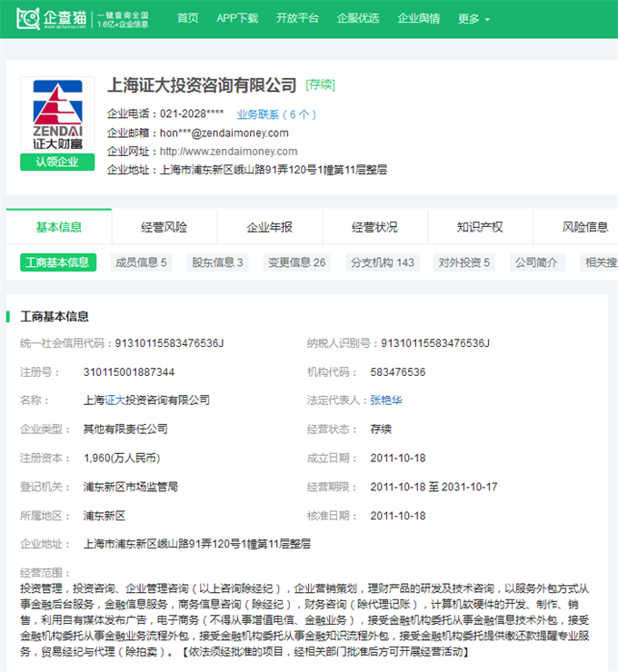Show 分支机构 143 section

pos(383,262)
